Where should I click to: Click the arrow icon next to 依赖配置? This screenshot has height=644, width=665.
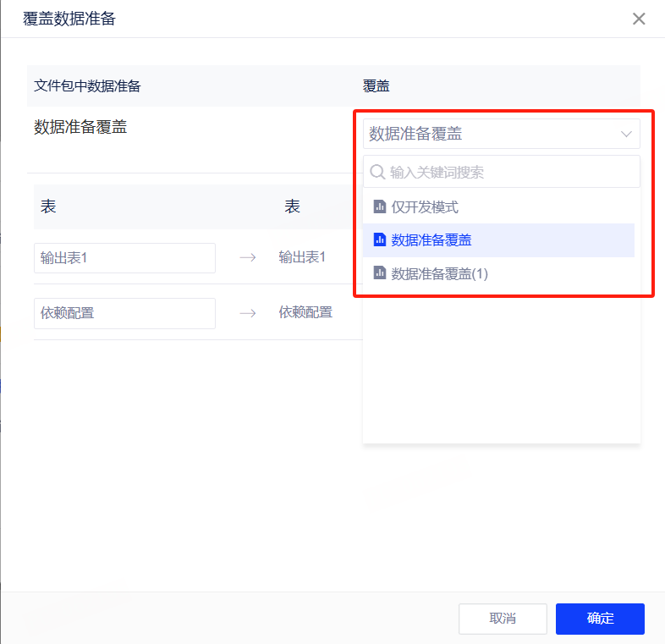pos(247,313)
